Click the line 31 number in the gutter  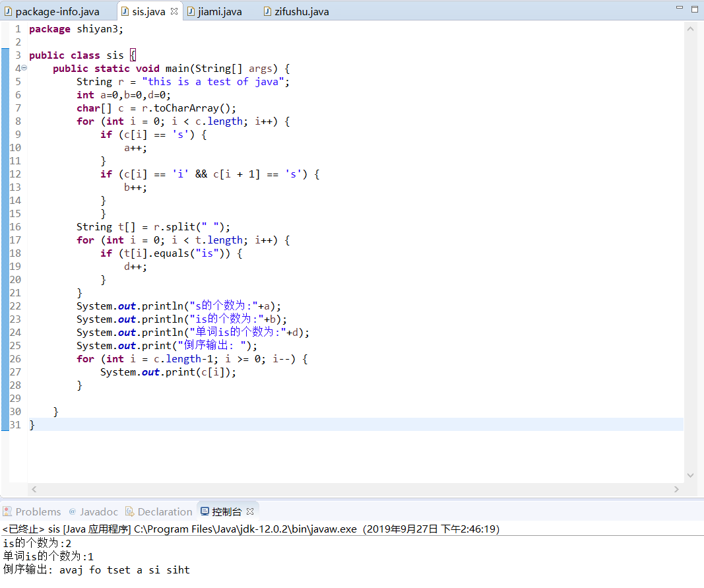tap(15, 424)
